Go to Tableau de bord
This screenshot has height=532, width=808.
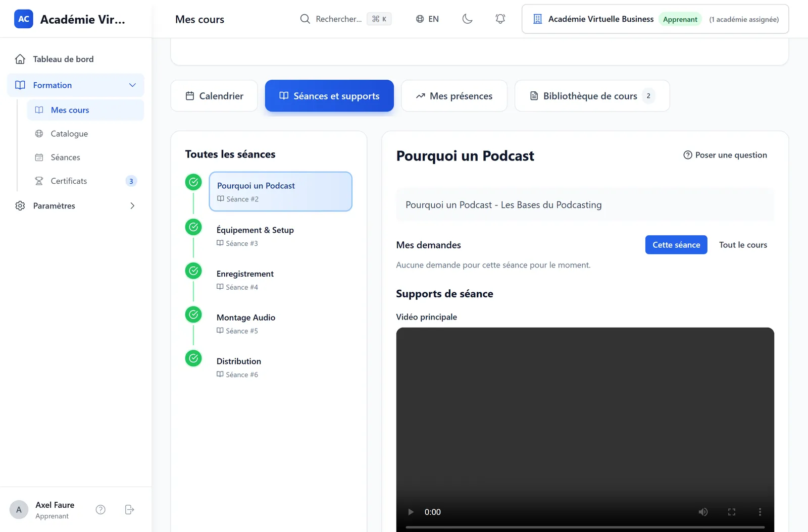[x=76, y=59]
